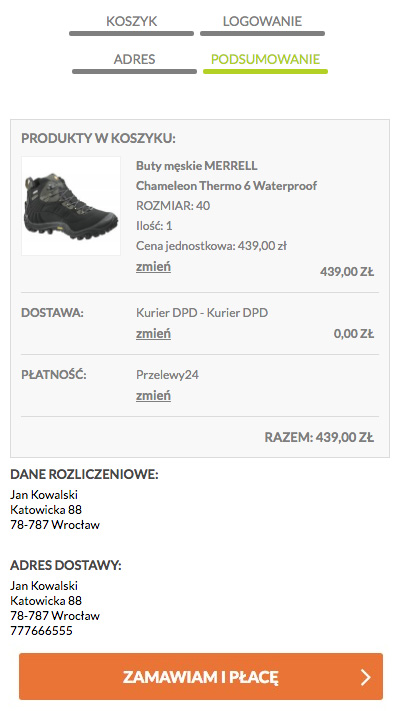Click zmień under the product details
The image size is (400, 711).
point(153,267)
